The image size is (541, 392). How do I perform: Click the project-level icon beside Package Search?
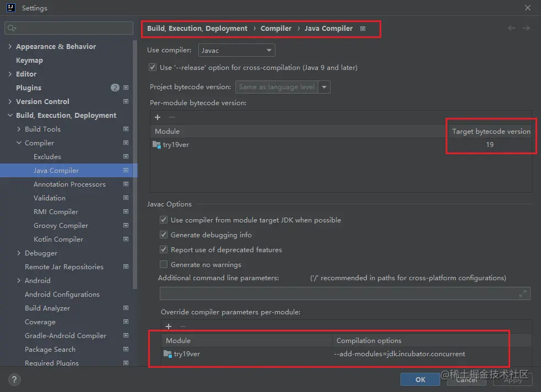(x=126, y=349)
